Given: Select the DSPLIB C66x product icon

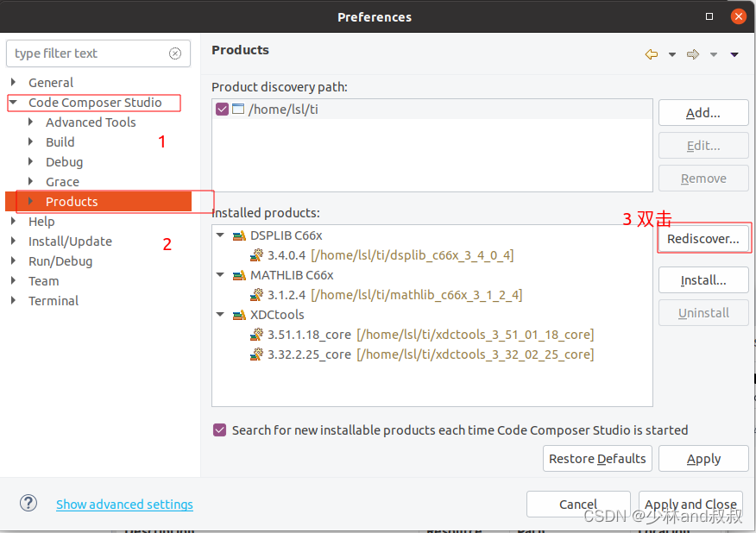Looking at the screenshot, I should (x=239, y=235).
